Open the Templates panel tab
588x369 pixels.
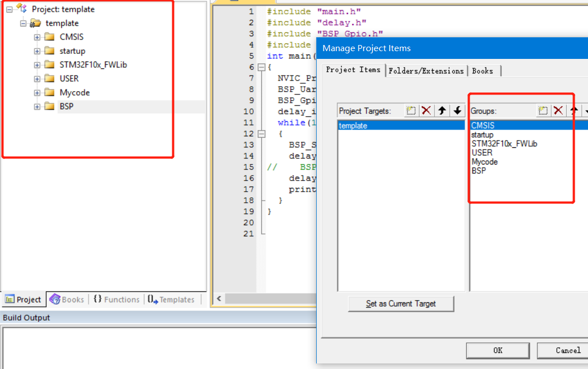pos(171,299)
